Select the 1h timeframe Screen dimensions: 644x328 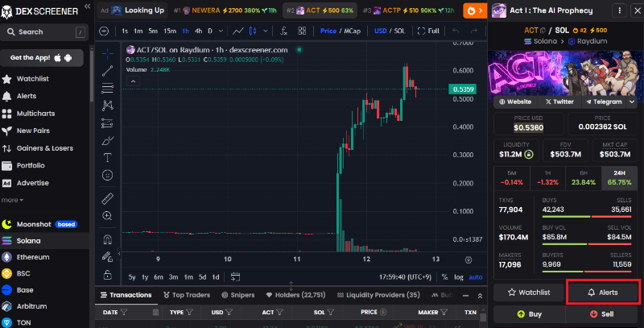pos(185,31)
